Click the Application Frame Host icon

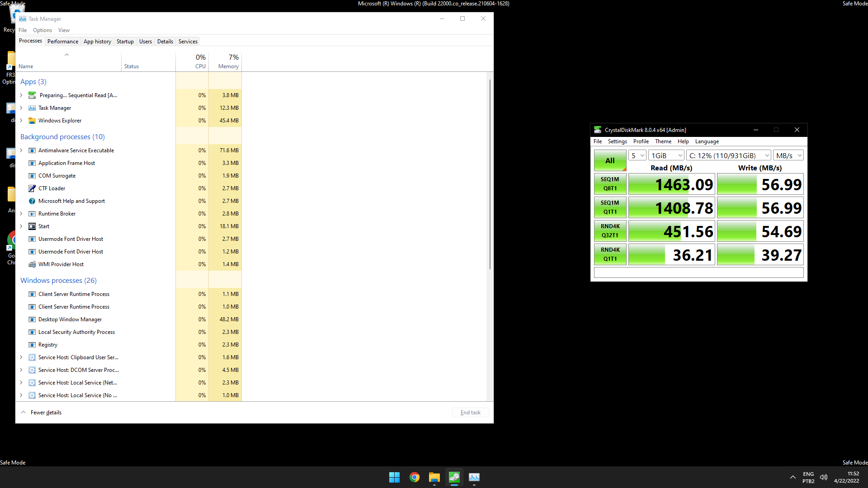(32, 163)
